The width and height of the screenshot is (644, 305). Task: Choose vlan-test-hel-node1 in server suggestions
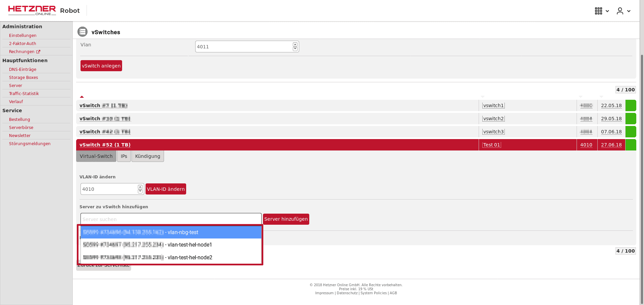pos(171,245)
